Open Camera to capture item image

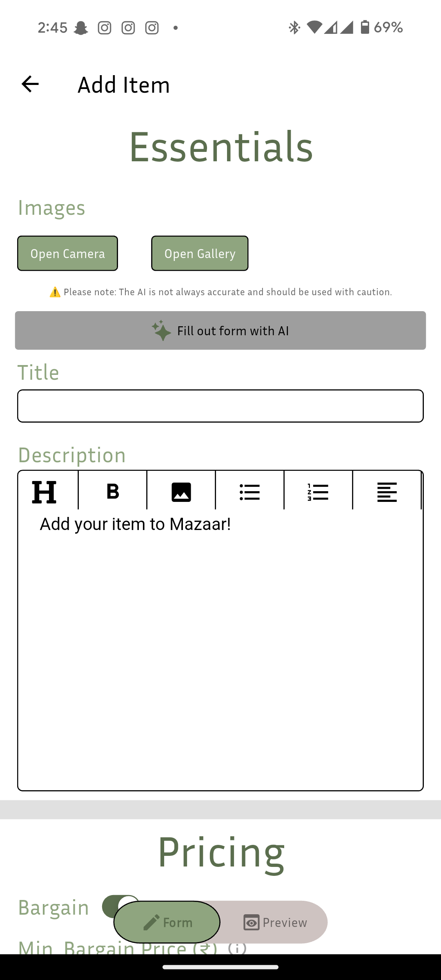pos(67,253)
